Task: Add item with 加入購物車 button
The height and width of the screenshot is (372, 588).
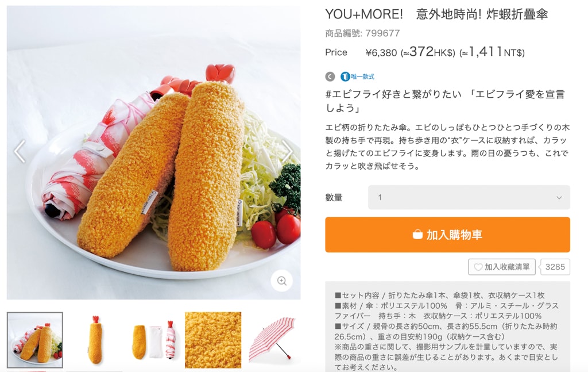Action: coord(447,235)
